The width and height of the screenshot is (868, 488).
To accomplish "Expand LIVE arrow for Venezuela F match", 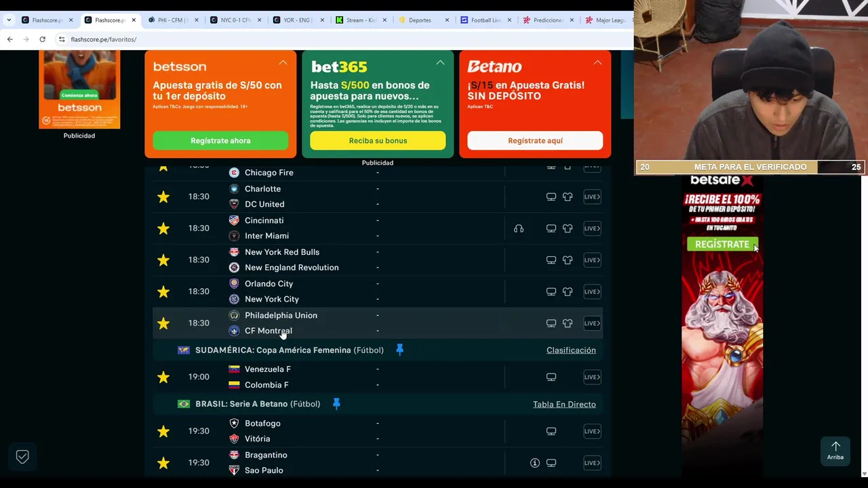I will (x=592, y=377).
